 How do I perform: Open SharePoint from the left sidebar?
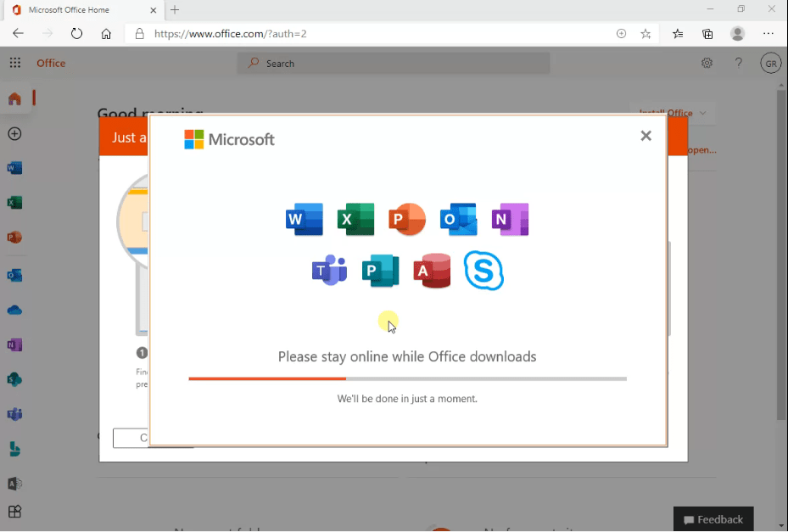pyautogui.click(x=14, y=379)
